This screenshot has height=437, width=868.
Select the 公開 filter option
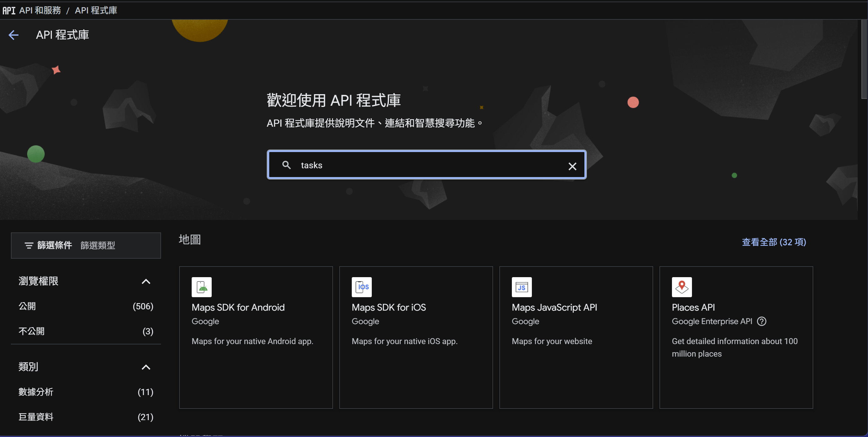click(27, 306)
